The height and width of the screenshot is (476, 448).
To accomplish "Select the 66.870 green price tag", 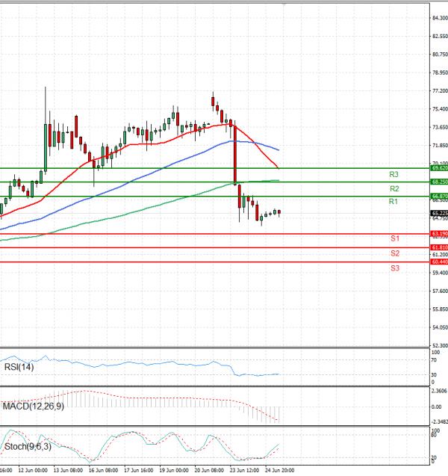I will (439, 196).
